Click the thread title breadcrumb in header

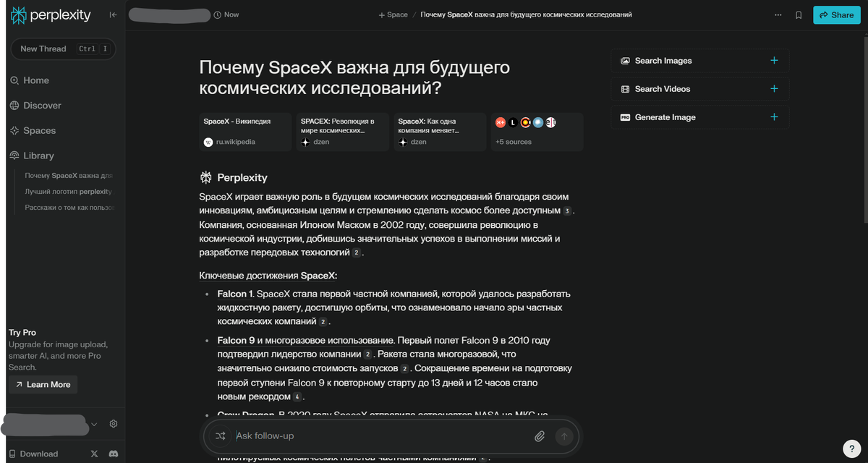click(x=526, y=14)
